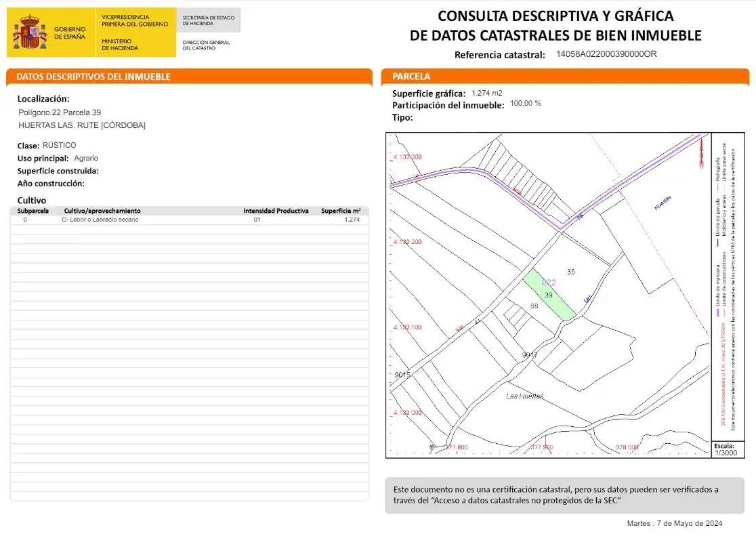Click 'DIRECCIÓN GENERAL DEL CATASTRO' text

point(206,45)
